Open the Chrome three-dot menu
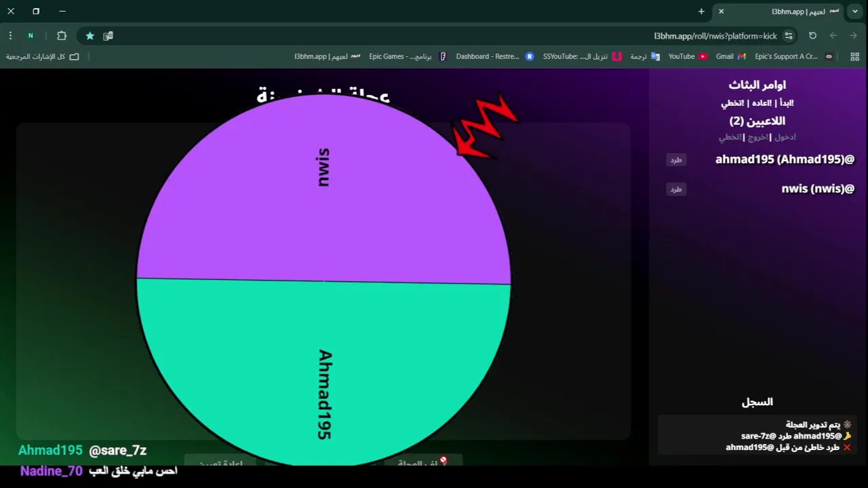The height and width of the screenshot is (488, 868). click(10, 35)
